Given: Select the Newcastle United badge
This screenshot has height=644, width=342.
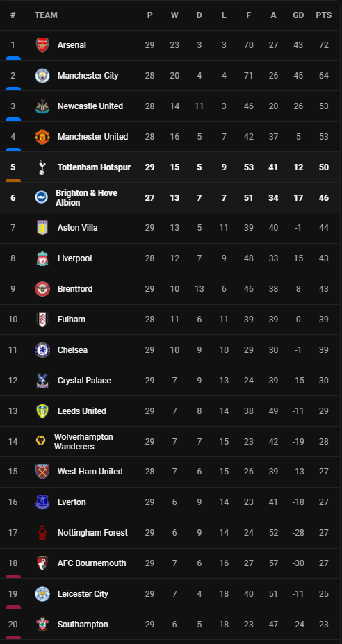Looking at the screenshot, I should tap(42, 106).
